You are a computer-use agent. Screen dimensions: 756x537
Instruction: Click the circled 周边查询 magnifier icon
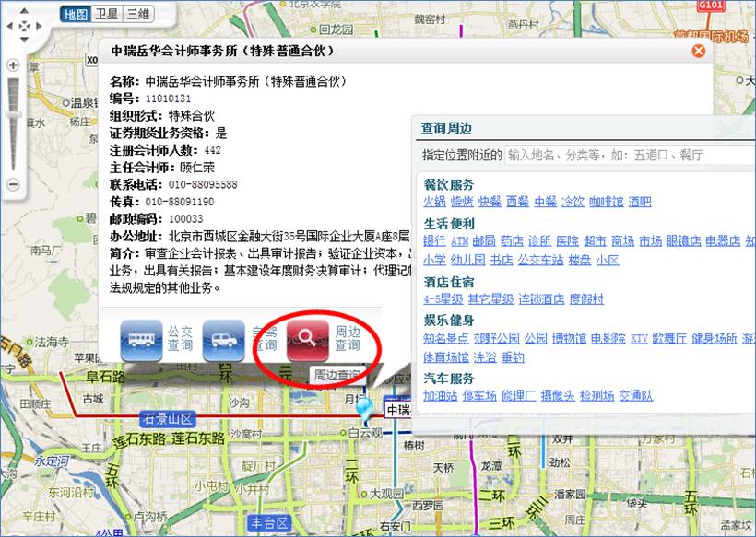304,338
